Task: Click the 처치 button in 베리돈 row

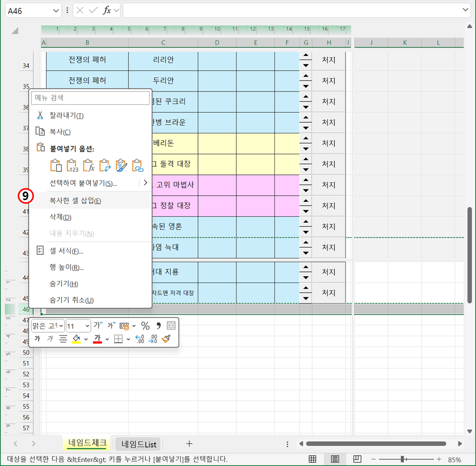Action: coord(329,143)
